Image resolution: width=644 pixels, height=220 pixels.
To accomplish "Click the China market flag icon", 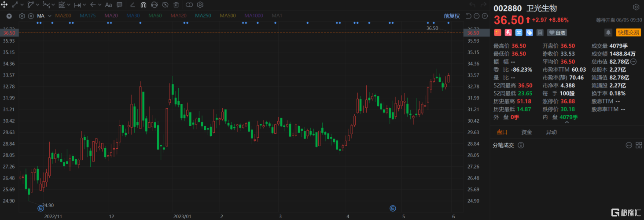I will (498, 33).
